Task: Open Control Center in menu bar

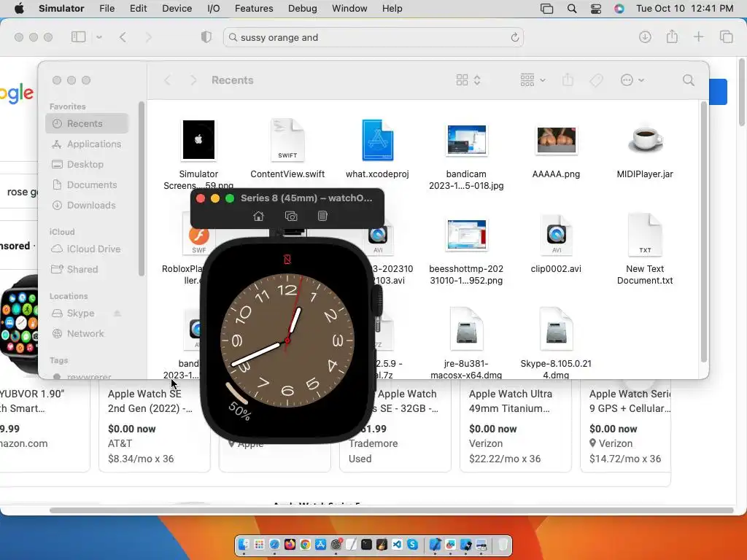Action: 595,9
